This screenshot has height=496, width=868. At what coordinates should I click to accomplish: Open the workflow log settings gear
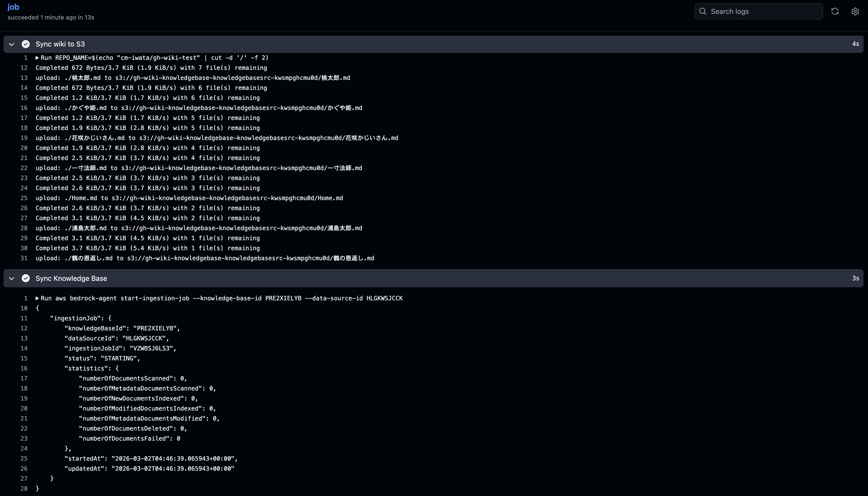coord(855,11)
